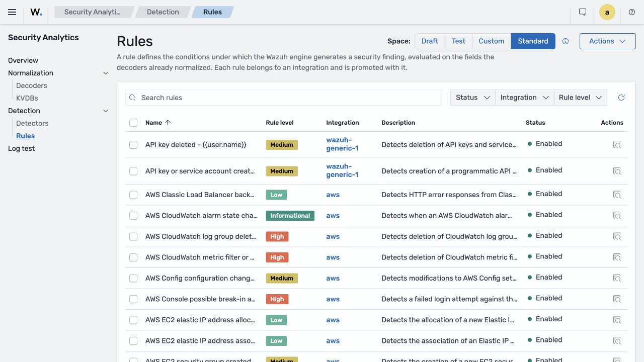Click description "Detects deletion of API keys and service…"
Viewport: 644px width, 362px height.
(449, 145)
